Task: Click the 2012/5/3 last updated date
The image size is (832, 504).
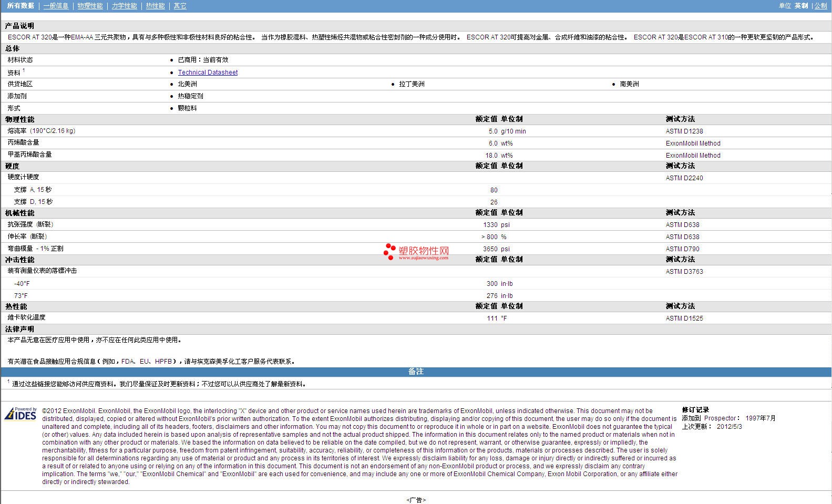Action: 730,427
